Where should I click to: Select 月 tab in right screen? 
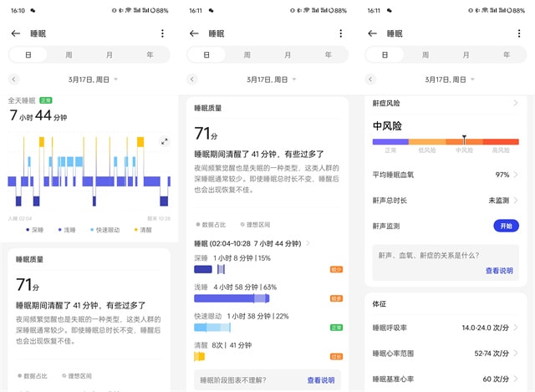(466, 55)
